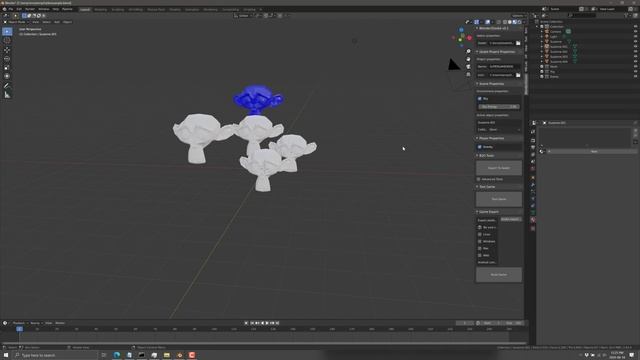This screenshot has height=360, width=640.
Task: Select the Select Box tool
Action: [7, 31]
